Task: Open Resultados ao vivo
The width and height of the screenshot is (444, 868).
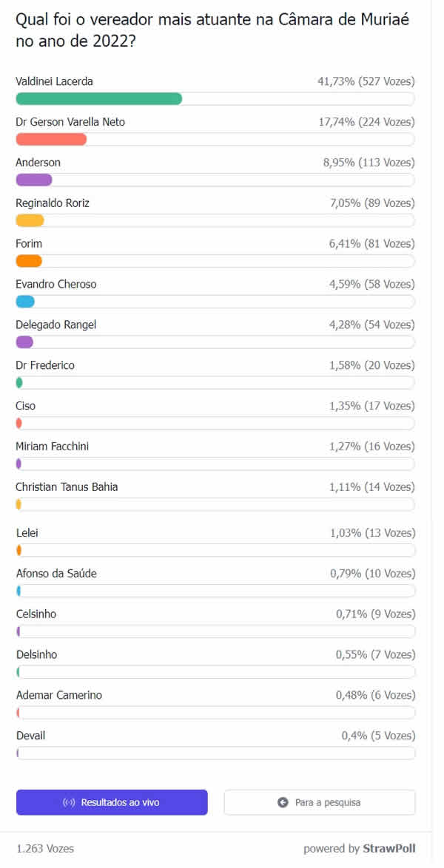Action: (x=112, y=802)
